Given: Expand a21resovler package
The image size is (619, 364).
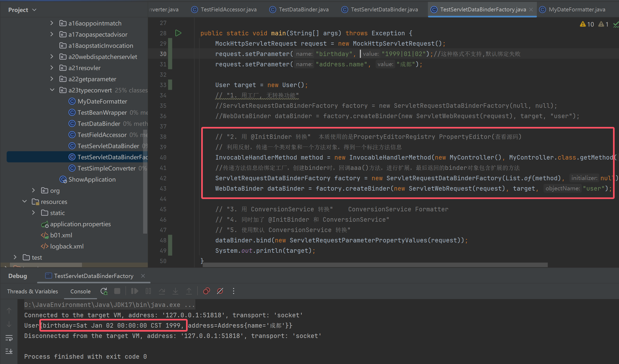Looking at the screenshot, I should pyautogui.click(x=52, y=68).
